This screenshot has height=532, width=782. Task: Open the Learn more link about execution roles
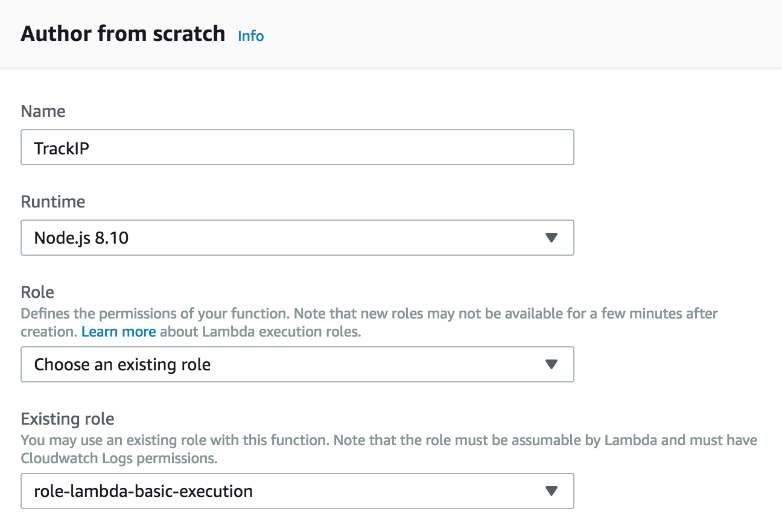(x=118, y=332)
